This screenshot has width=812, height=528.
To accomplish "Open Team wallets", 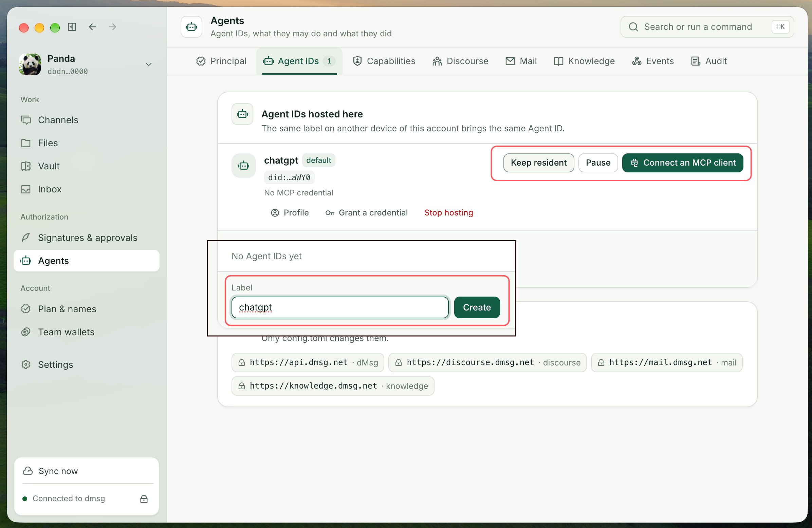I will pyautogui.click(x=86, y=332).
